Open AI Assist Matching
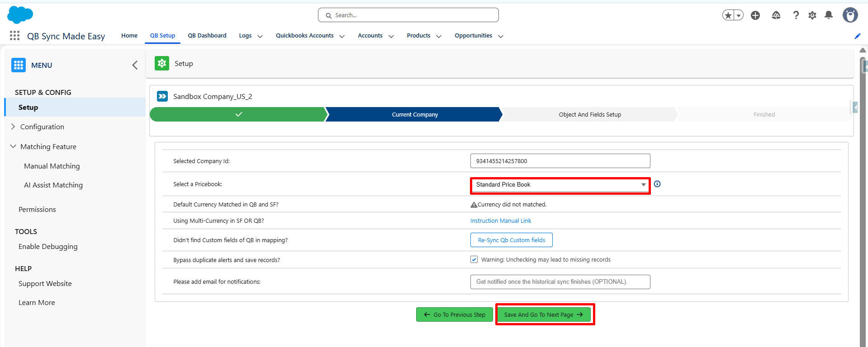Image resolution: width=868 pixels, height=347 pixels. tap(53, 185)
